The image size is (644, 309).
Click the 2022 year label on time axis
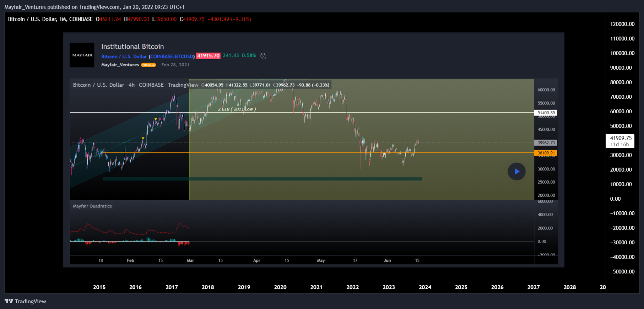point(352,287)
